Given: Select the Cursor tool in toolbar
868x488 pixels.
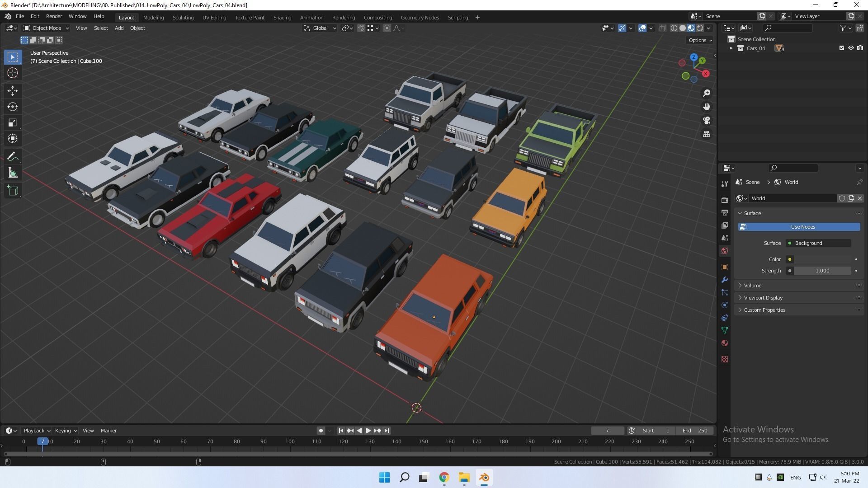Looking at the screenshot, I should [x=13, y=73].
